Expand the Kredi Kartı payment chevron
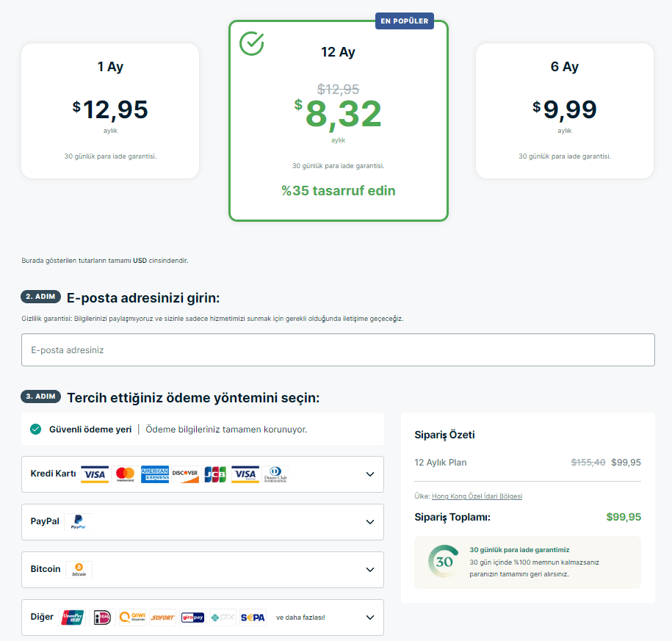The image size is (672, 641). coord(369,474)
